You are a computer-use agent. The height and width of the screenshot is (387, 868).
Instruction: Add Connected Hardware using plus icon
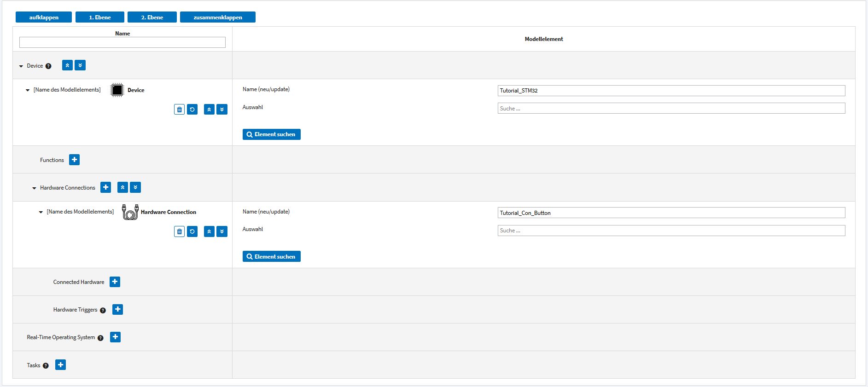tap(115, 282)
